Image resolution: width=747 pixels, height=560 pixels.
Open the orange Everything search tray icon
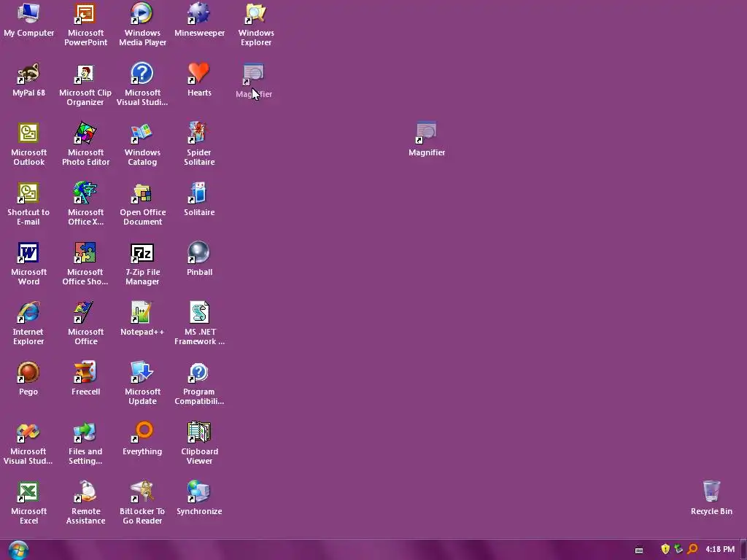(692, 550)
